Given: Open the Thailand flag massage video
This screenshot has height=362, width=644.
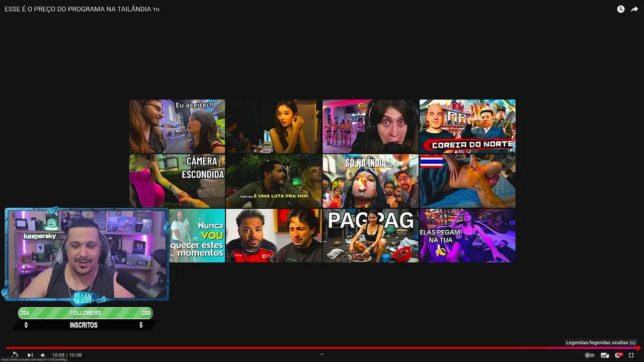Looking at the screenshot, I should [467, 181].
